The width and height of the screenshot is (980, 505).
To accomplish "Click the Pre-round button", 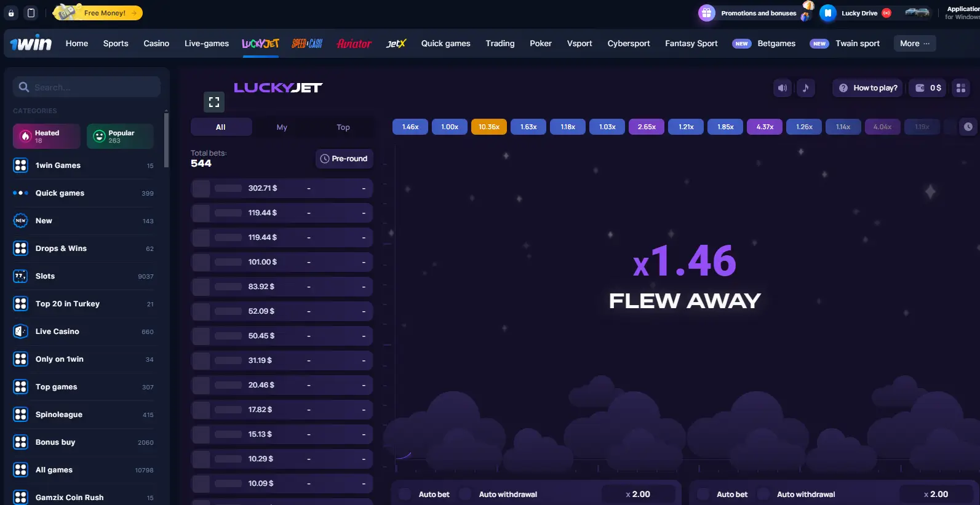I will (x=345, y=159).
